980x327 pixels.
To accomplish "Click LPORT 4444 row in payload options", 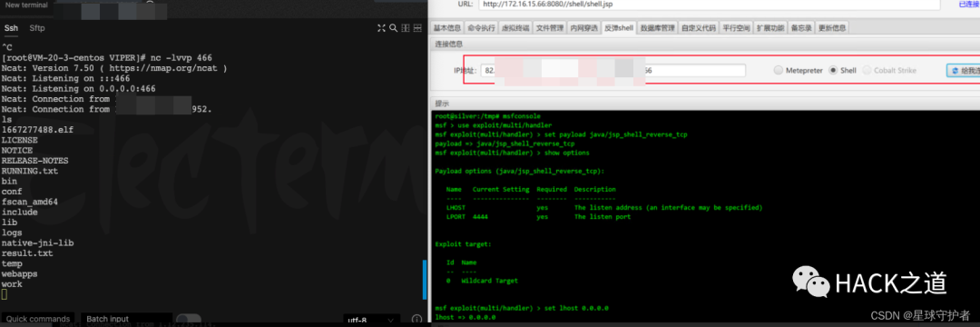I will tap(538, 217).
